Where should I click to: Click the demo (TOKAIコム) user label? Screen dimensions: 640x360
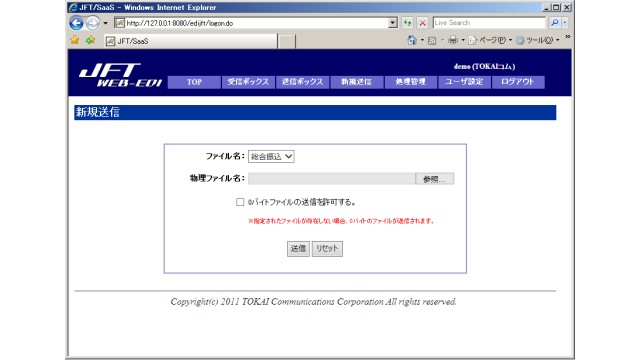tap(484, 67)
